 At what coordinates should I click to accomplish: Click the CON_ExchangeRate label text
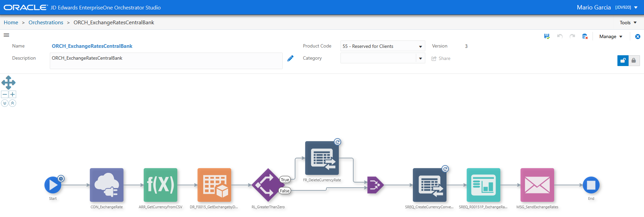(107, 207)
